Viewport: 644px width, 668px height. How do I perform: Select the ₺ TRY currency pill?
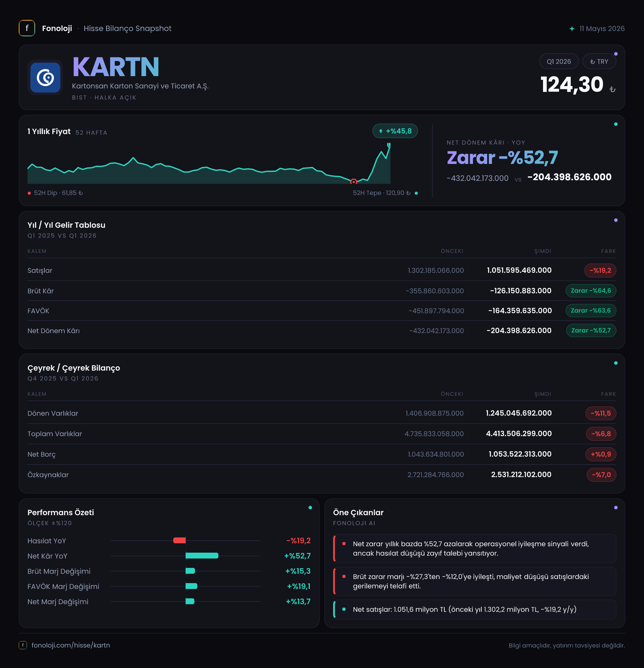599,62
